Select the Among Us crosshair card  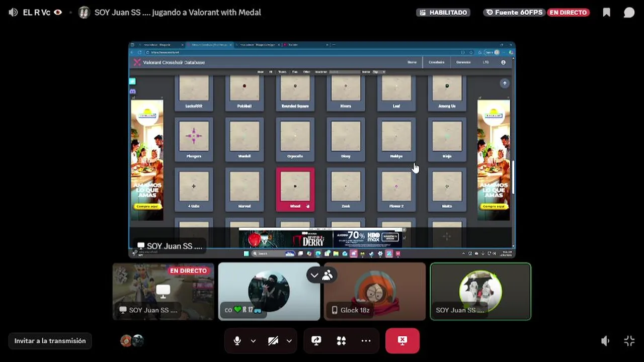(x=447, y=93)
